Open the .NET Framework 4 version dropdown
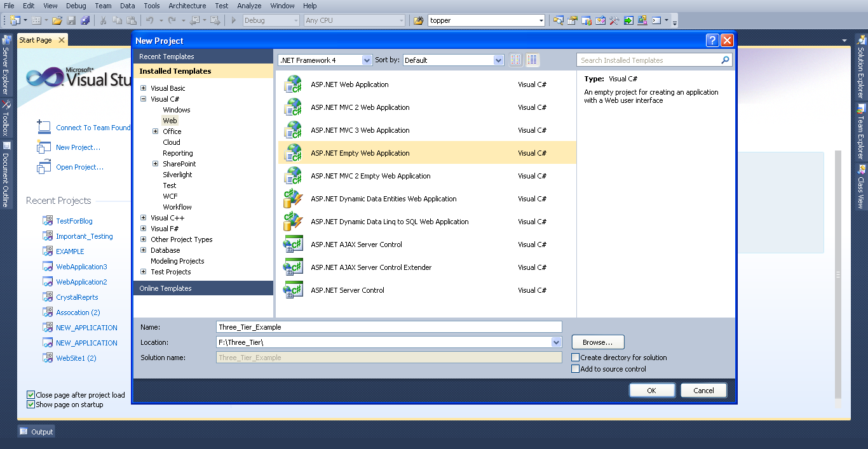The width and height of the screenshot is (868, 449). [367, 60]
